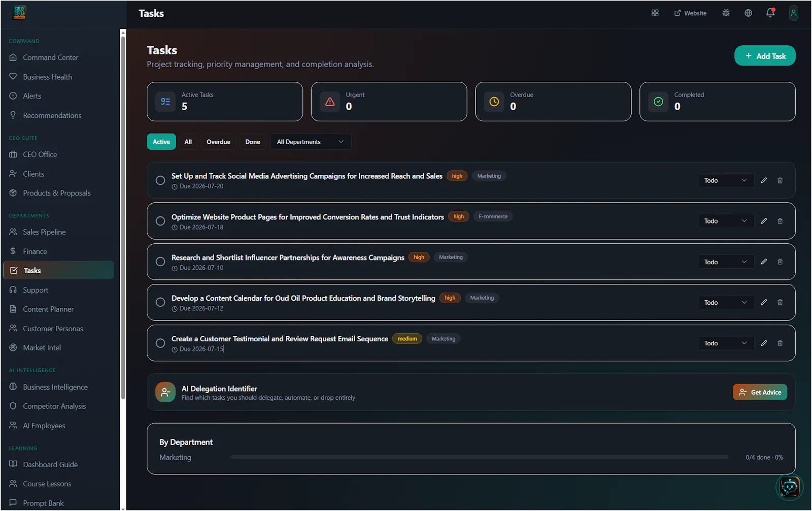Open status dropdown for Customer Testimonial task
Screen dimensions: 812x511
pos(725,343)
